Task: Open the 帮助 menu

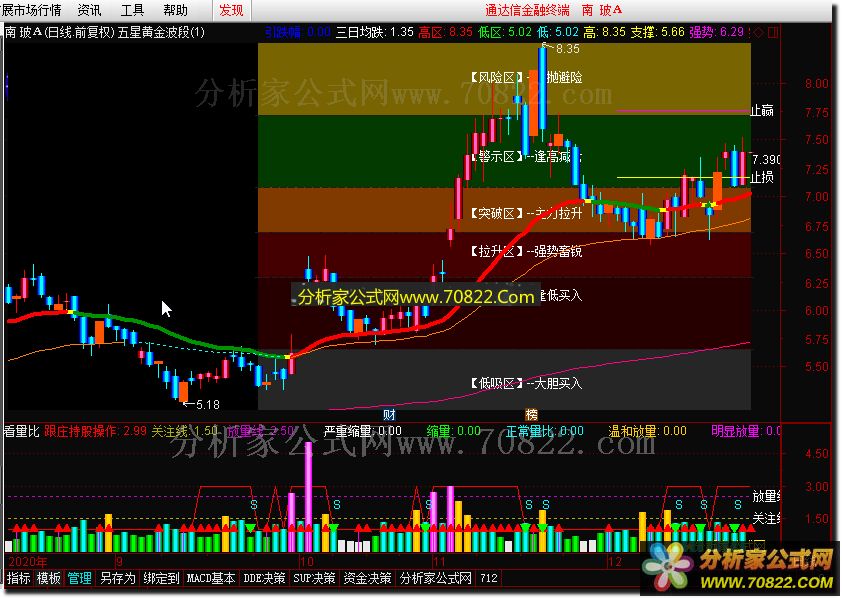Action: pyautogui.click(x=175, y=10)
